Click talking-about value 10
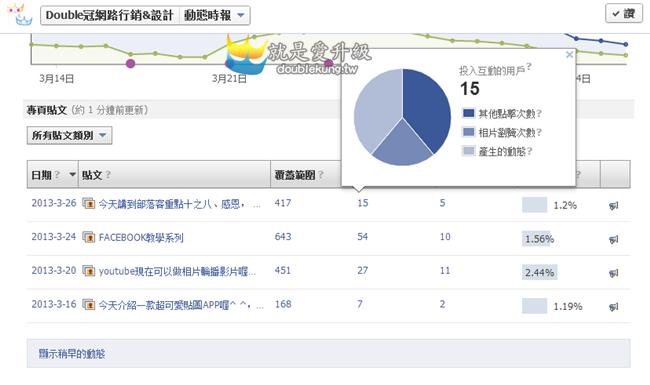This screenshot has width=650, height=385. [x=445, y=237]
